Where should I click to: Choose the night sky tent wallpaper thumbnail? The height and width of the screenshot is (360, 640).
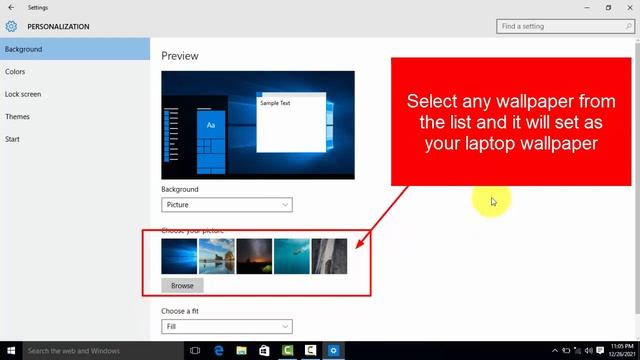pos(254,256)
